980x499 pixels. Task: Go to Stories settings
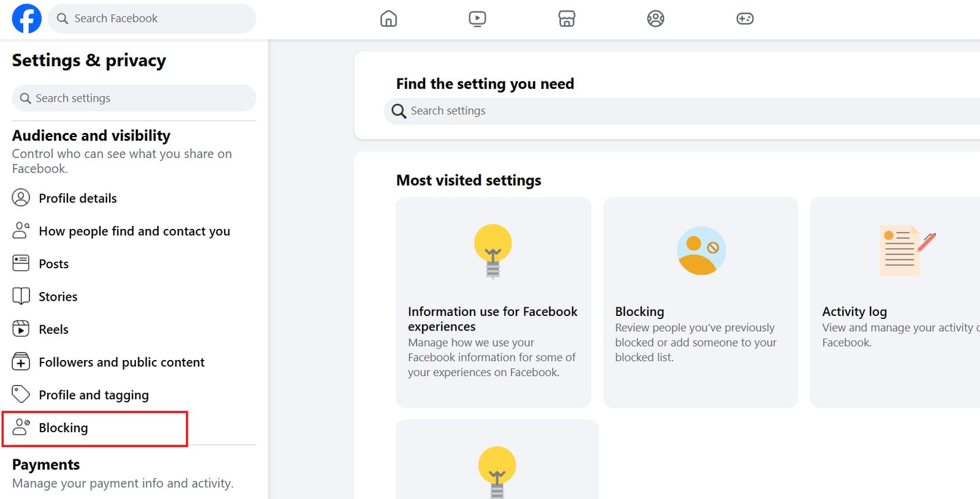pyautogui.click(x=58, y=297)
